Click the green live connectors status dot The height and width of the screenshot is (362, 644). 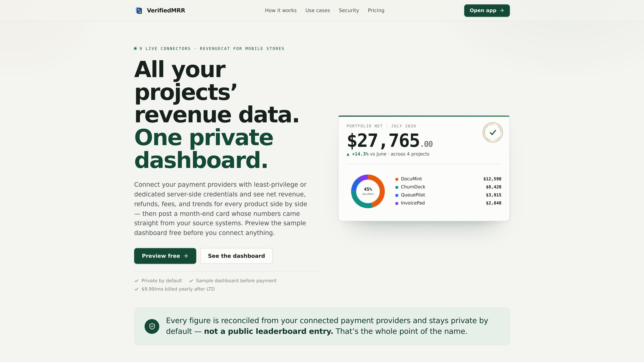[135, 48]
